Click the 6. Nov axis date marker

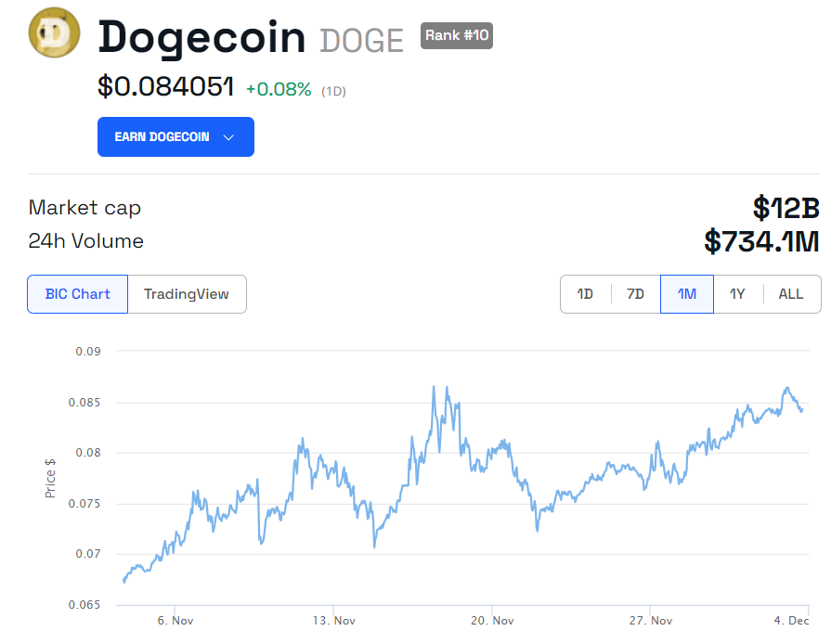click(175, 621)
